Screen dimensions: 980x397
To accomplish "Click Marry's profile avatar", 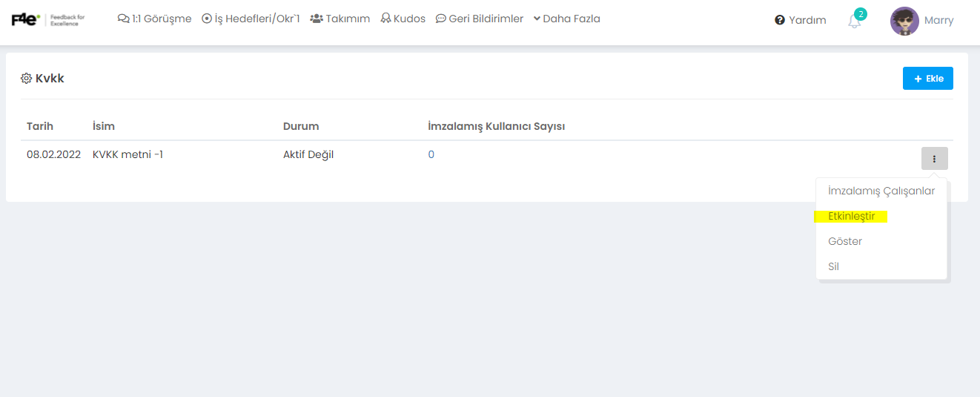I will click(x=904, y=21).
